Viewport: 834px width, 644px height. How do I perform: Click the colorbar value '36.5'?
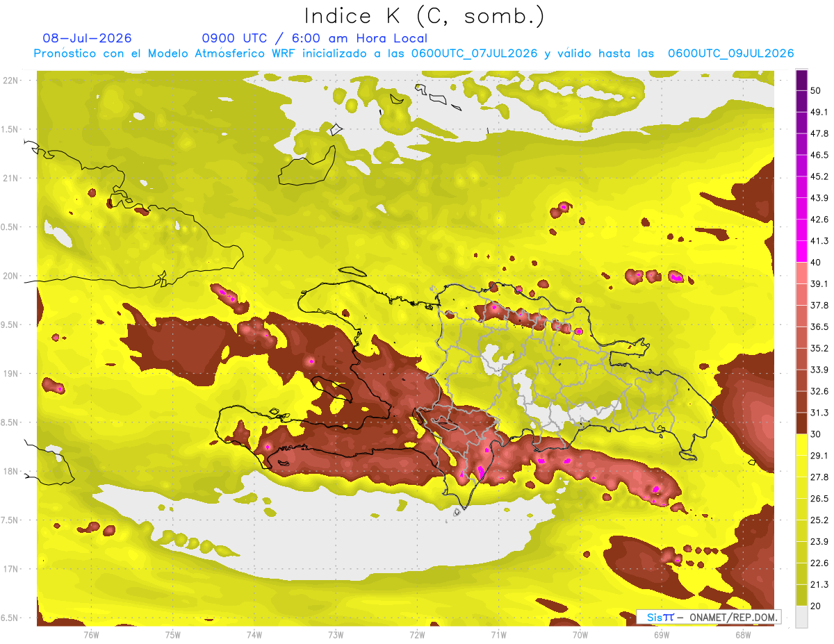pos(819,327)
